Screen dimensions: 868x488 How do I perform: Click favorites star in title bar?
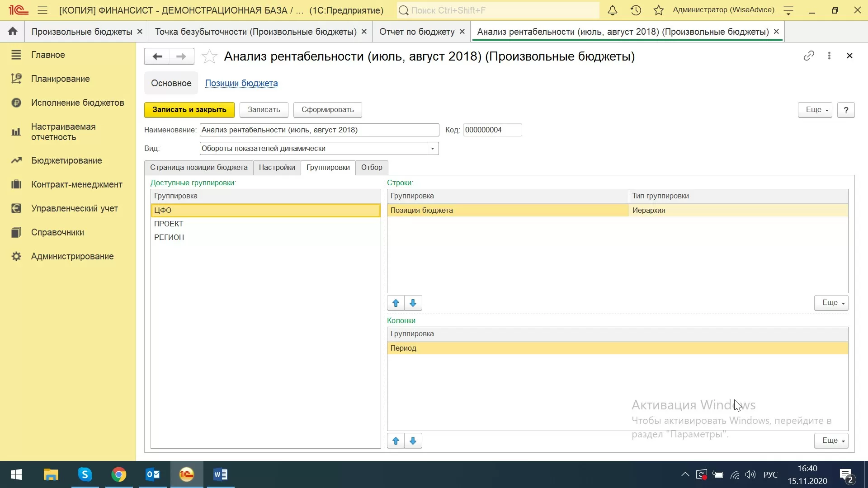point(659,10)
